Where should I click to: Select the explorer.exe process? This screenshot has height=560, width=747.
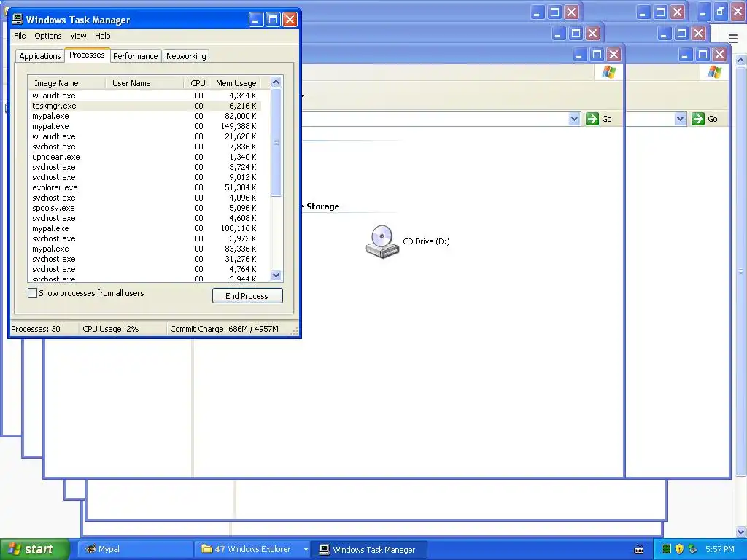pos(145,187)
